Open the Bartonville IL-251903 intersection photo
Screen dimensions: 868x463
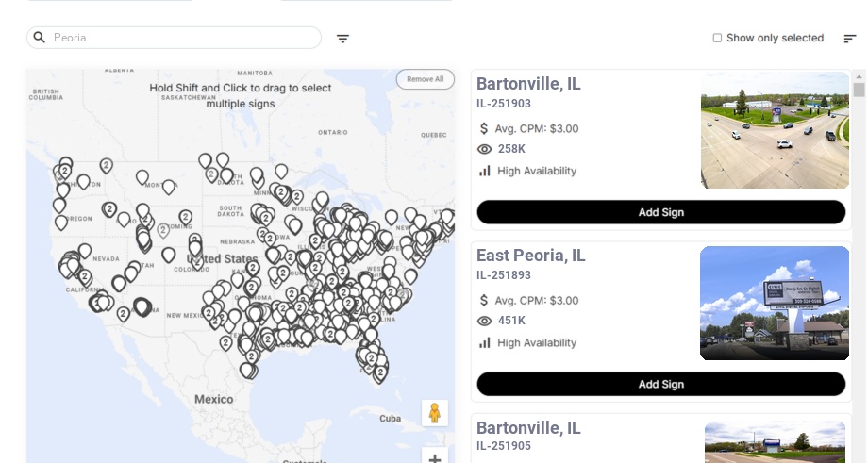(x=775, y=130)
